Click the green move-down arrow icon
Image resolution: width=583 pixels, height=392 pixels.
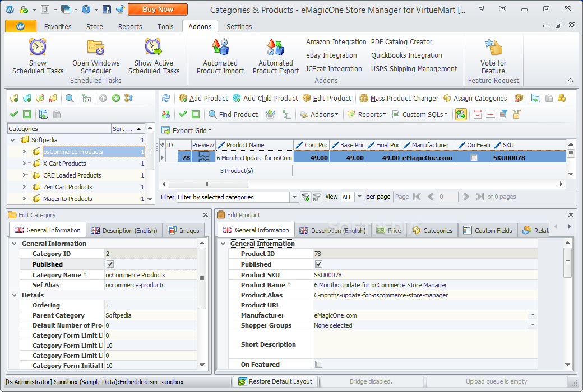pos(116,98)
